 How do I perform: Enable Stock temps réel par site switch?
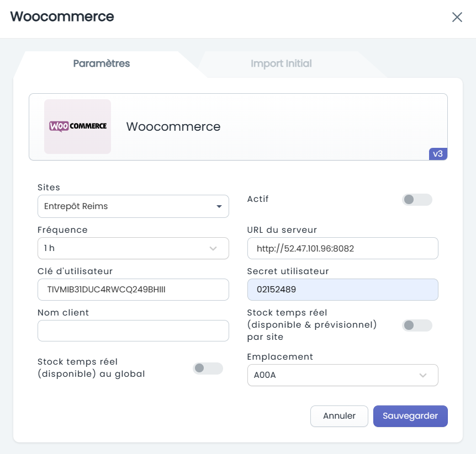click(x=417, y=325)
